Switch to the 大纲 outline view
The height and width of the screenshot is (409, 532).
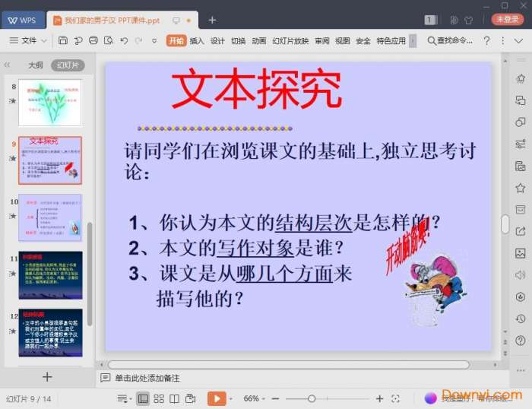[x=36, y=65]
